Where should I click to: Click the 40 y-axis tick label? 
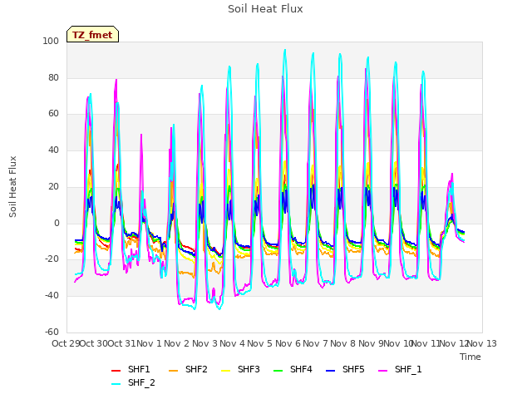click(53, 150)
